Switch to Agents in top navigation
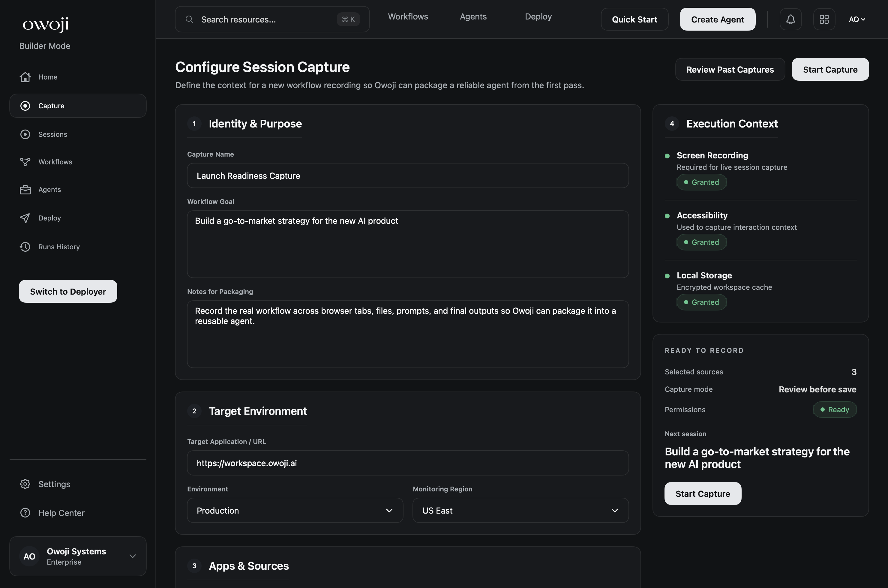Viewport: 888px width, 588px height. pyautogui.click(x=473, y=16)
